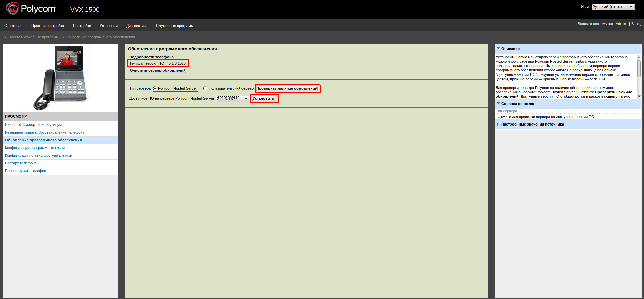Open the Простая настройка menu
The height and width of the screenshot is (299, 644).
48,26
